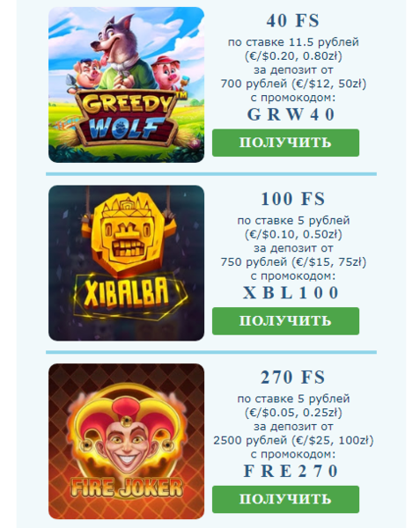This screenshot has width=420, height=528.
Task: Click the 270 FS offer heading
Action: 292,377
